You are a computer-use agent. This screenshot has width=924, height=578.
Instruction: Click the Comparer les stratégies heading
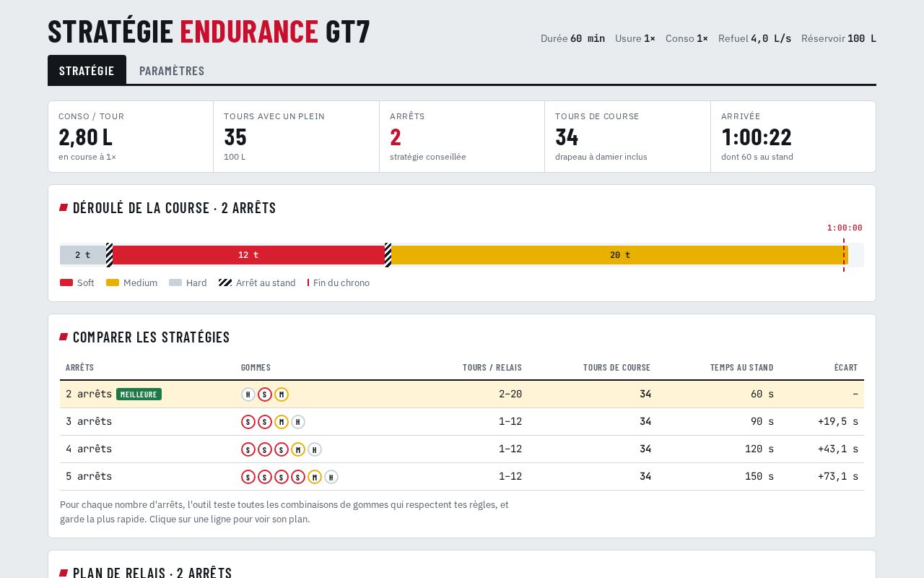pyautogui.click(x=151, y=337)
